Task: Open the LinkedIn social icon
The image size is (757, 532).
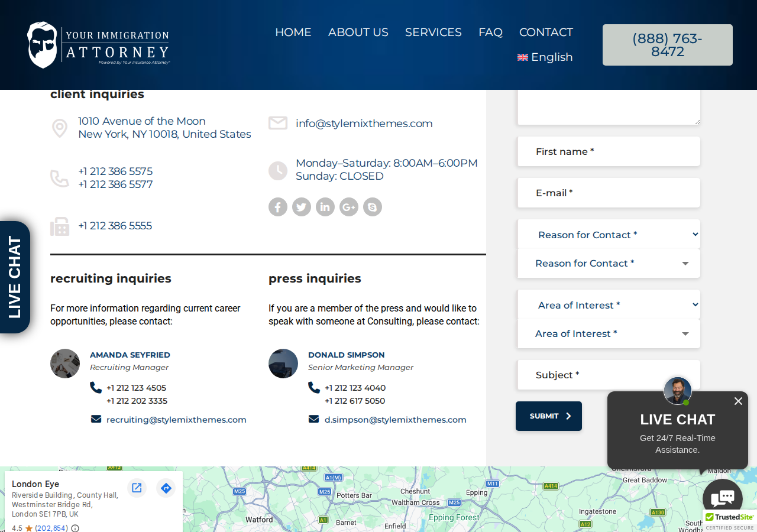Action: pos(325,207)
